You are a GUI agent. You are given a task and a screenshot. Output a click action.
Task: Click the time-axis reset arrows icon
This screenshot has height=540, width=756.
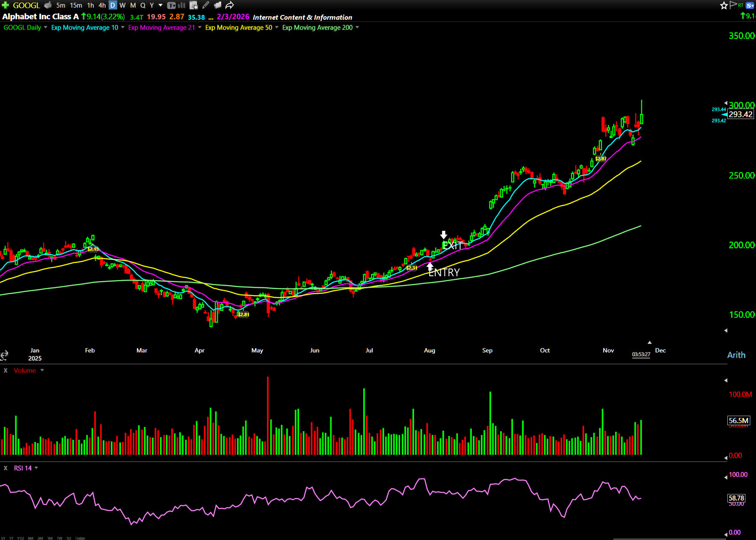click(4, 355)
